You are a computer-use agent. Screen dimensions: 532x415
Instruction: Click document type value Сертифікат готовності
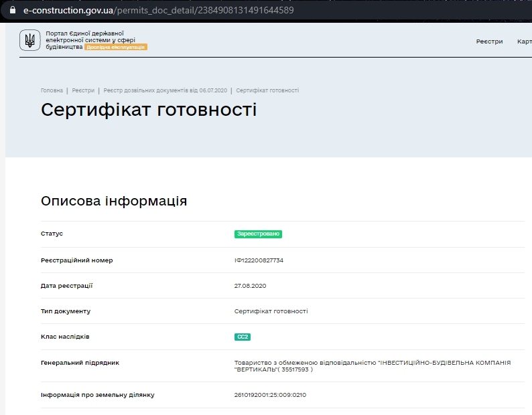coord(271,311)
